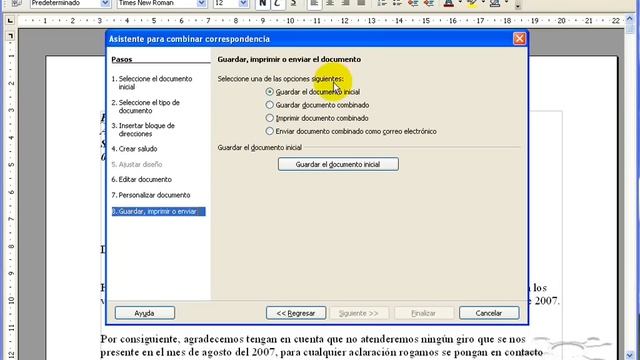Align text left in toolbar
This screenshot has height=360, width=640.
pos(314,4)
